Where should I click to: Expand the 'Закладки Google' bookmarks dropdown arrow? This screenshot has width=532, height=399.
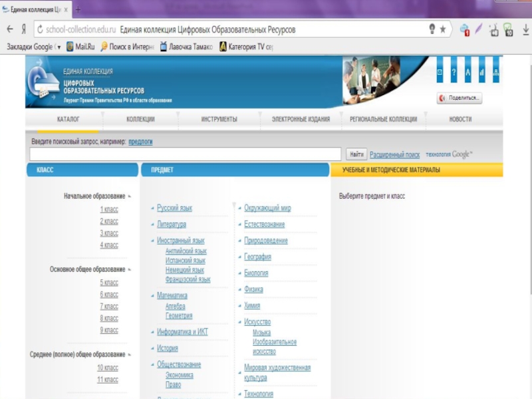(59, 47)
